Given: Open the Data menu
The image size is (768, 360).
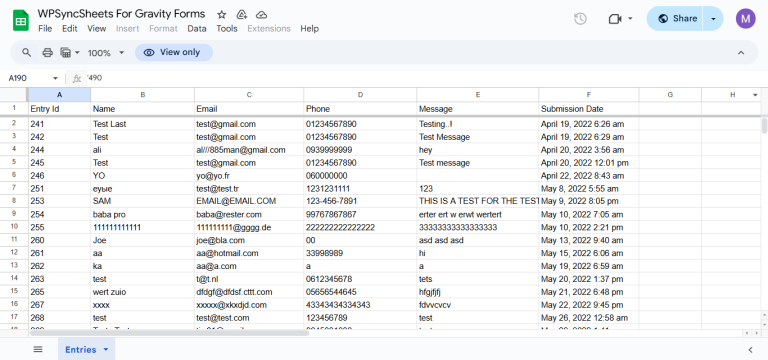Looking at the screenshot, I should point(196,28).
